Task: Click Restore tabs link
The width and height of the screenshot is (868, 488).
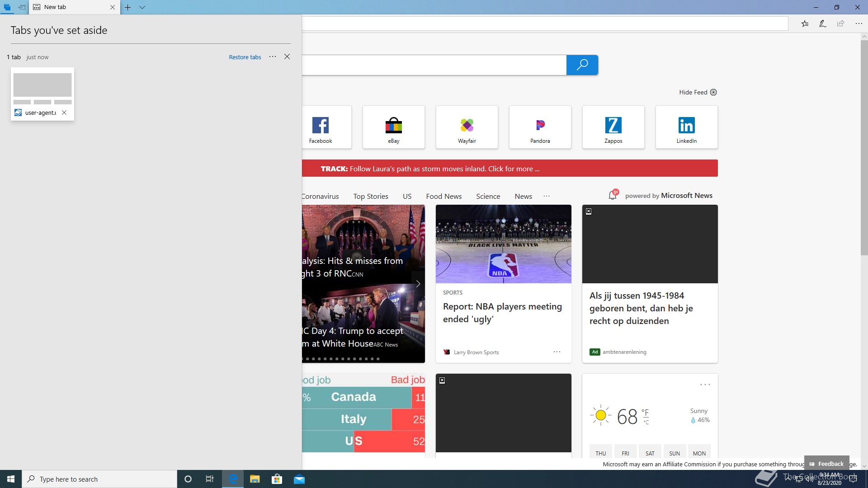Action: (245, 57)
